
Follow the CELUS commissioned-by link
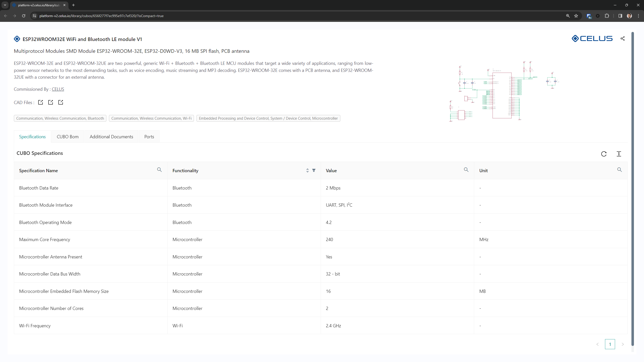[58, 89]
